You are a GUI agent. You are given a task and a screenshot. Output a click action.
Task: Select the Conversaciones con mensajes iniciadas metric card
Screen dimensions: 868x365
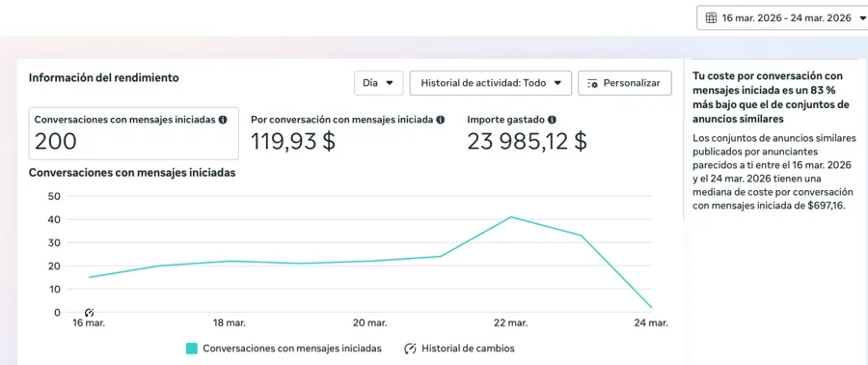133,133
